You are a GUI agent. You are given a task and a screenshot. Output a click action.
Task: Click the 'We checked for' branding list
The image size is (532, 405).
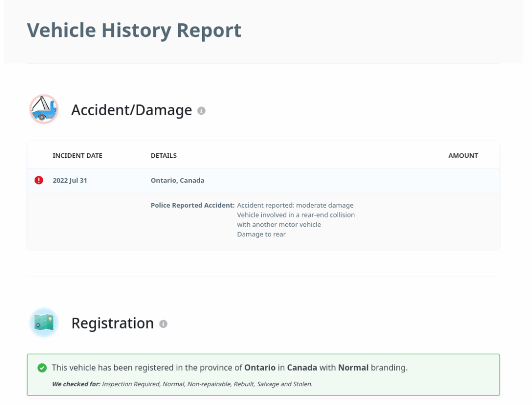click(x=182, y=384)
